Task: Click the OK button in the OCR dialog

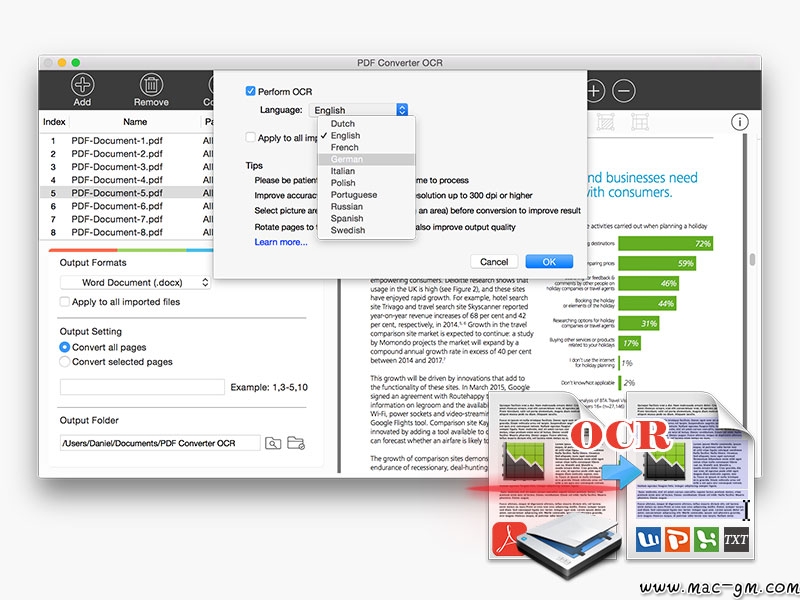Action: pyautogui.click(x=549, y=262)
